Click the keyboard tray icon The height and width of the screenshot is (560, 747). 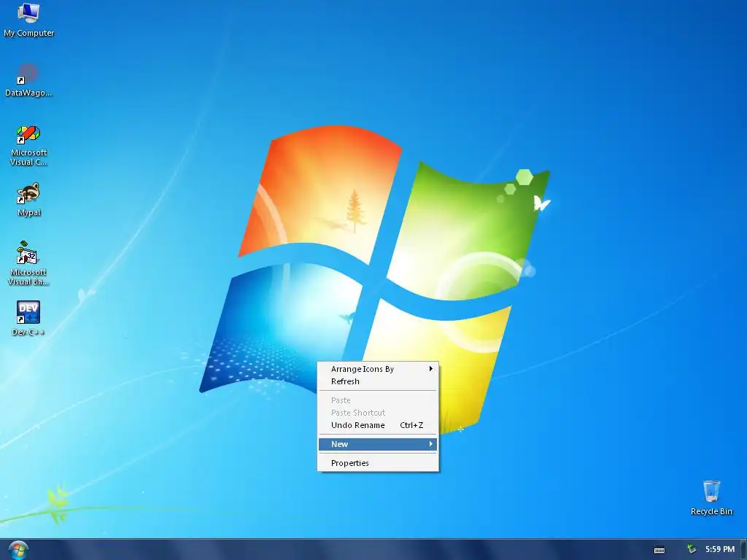[x=659, y=550]
